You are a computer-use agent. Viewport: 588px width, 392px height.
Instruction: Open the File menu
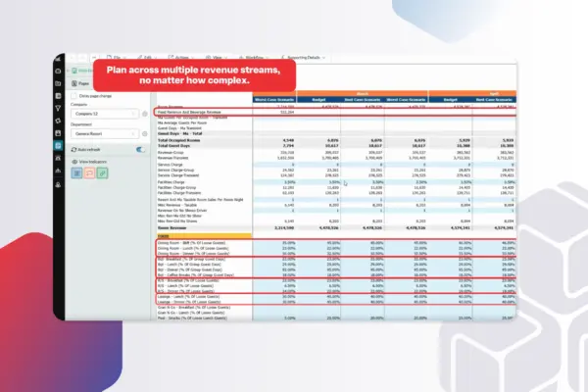[116, 58]
